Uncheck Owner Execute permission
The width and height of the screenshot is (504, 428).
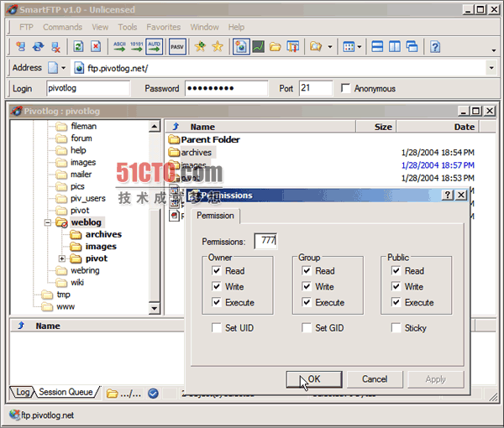217,302
